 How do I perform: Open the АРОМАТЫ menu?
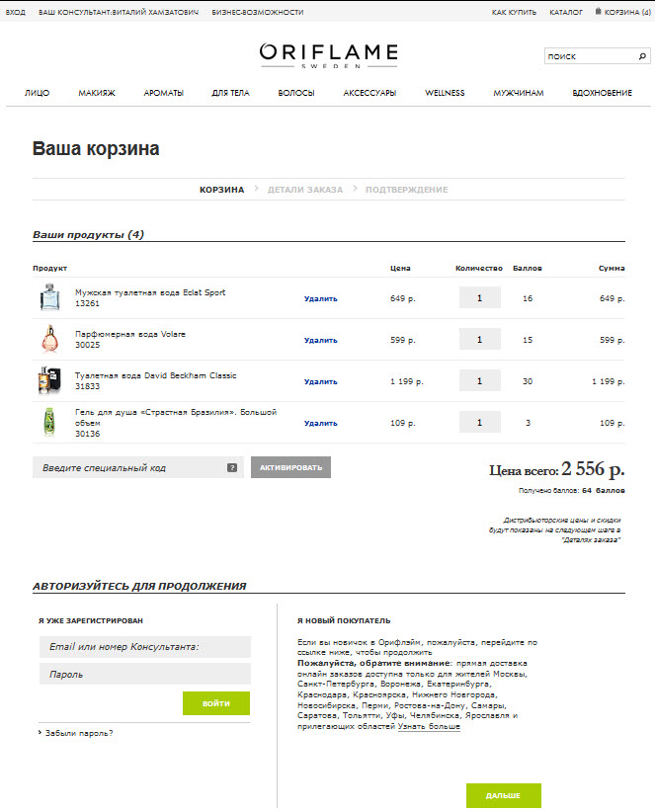(164, 93)
